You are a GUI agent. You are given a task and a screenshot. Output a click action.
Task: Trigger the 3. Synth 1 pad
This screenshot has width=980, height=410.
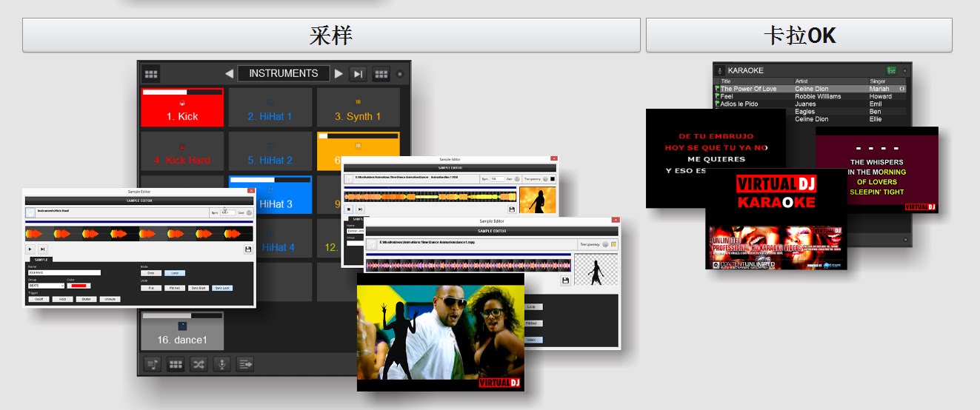pyautogui.click(x=358, y=107)
